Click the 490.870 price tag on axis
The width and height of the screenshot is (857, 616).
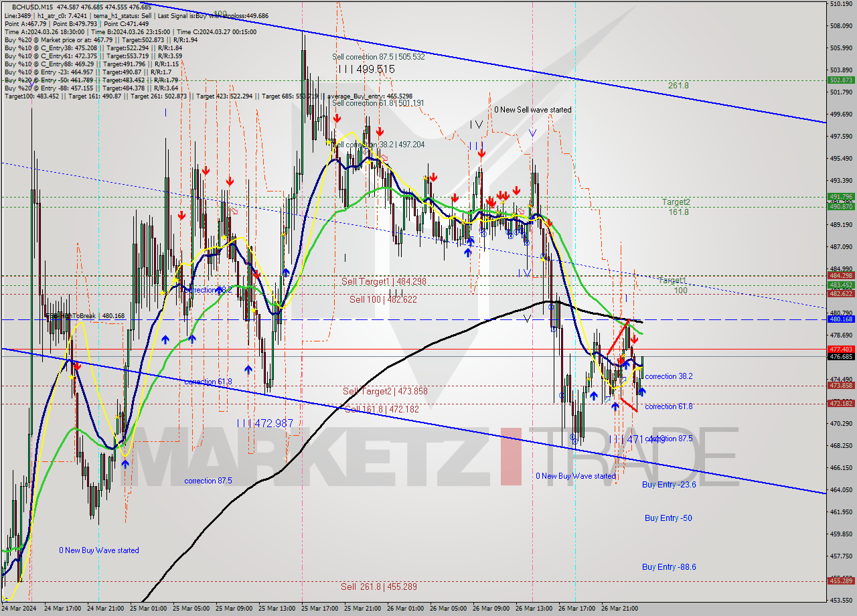[x=841, y=207]
